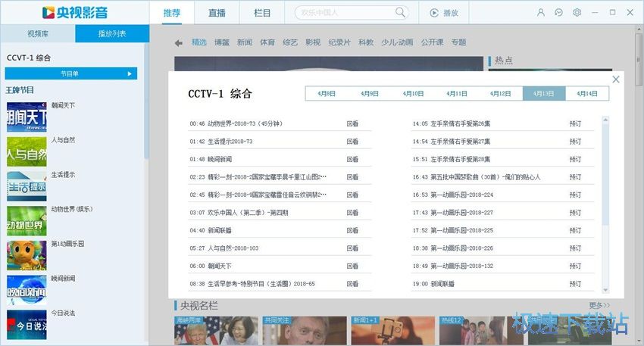Viewport: 644px width, 346px height.
Task: Click 预订 for 17:43 第一动画乐园
Action: pyautogui.click(x=575, y=213)
